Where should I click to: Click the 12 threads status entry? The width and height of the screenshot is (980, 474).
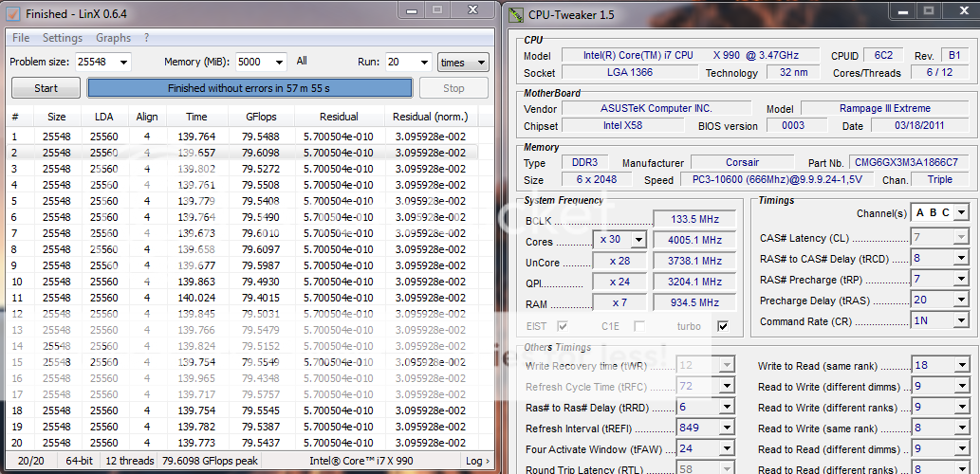click(x=129, y=461)
